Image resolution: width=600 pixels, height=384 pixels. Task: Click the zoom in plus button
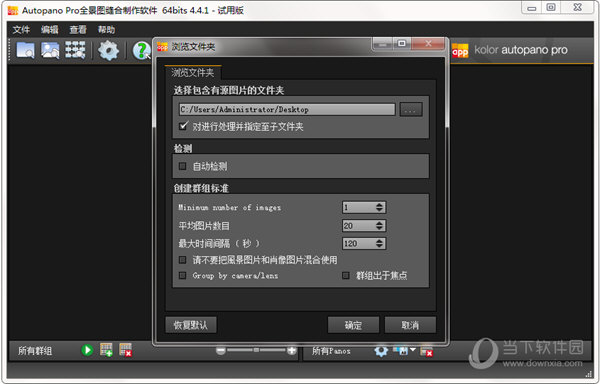pos(292,350)
